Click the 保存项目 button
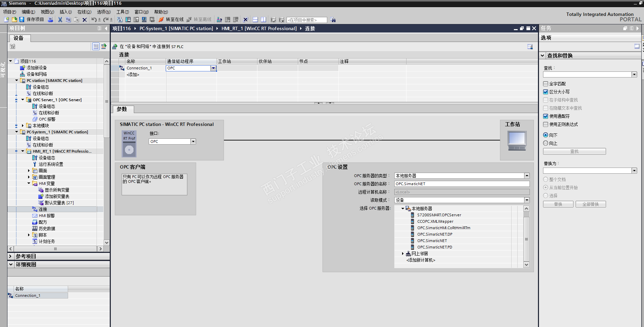Viewport: 644px width, 327px height. (x=32, y=20)
